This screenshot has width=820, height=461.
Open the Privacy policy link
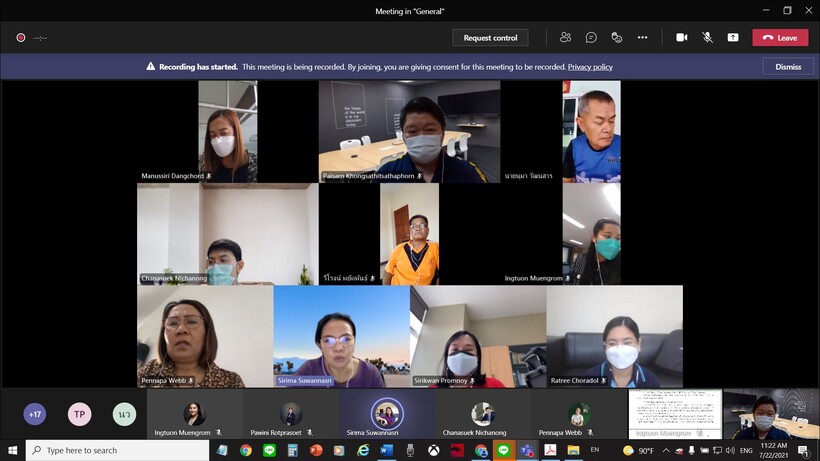(x=589, y=67)
